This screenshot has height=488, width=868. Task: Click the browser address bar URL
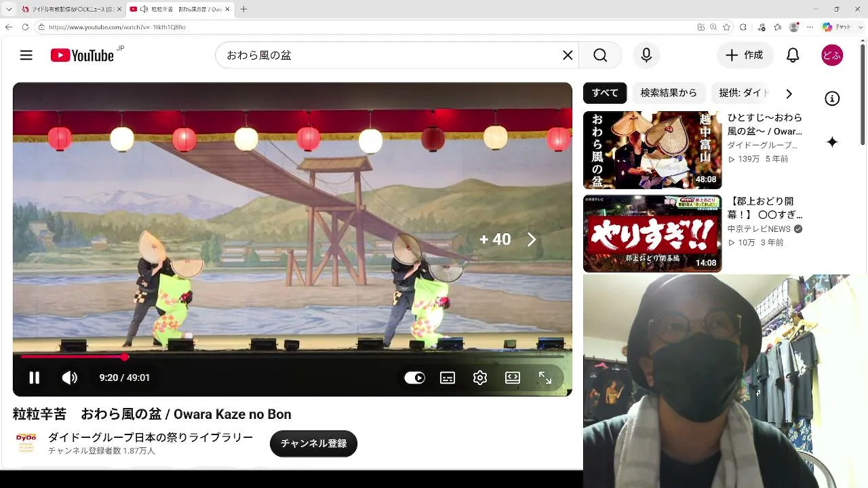pyautogui.click(x=117, y=27)
